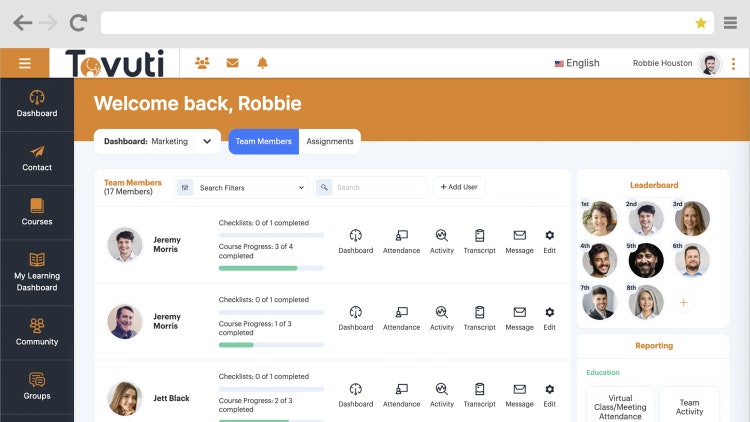Image resolution: width=750 pixels, height=422 pixels.
Task: Open the users group icon in the top bar
Action: pos(202,63)
